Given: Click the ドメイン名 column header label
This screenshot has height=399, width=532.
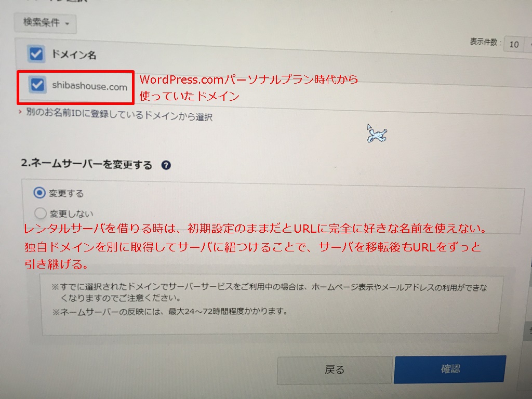Looking at the screenshot, I should click(74, 55).
